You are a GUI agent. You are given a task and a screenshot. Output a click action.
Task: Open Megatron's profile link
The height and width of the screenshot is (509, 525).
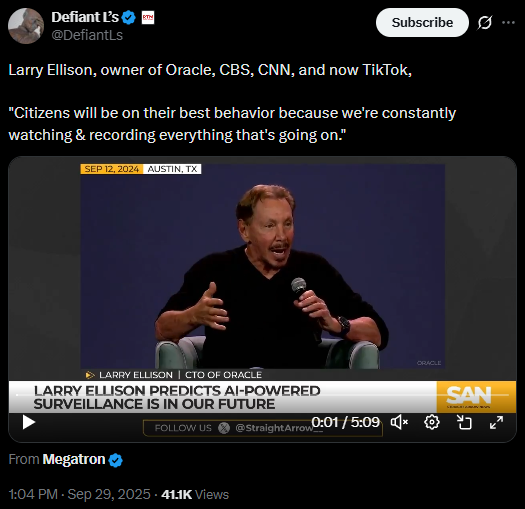(x=74, y=459)
